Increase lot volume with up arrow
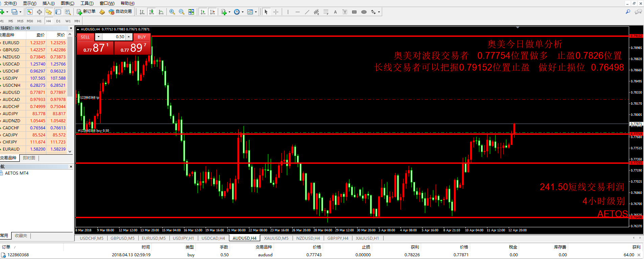 (x=129, y=37)
